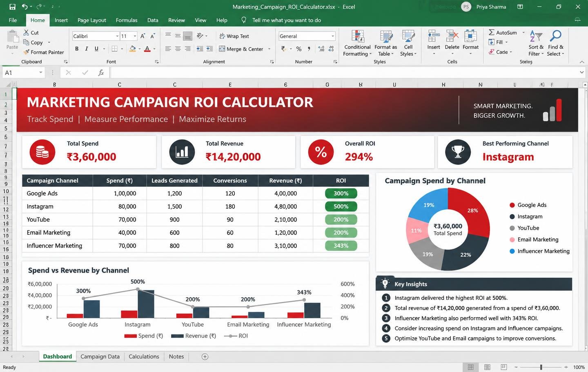Expand the formula bar chevron
The image size is (588, 372).
581,73
